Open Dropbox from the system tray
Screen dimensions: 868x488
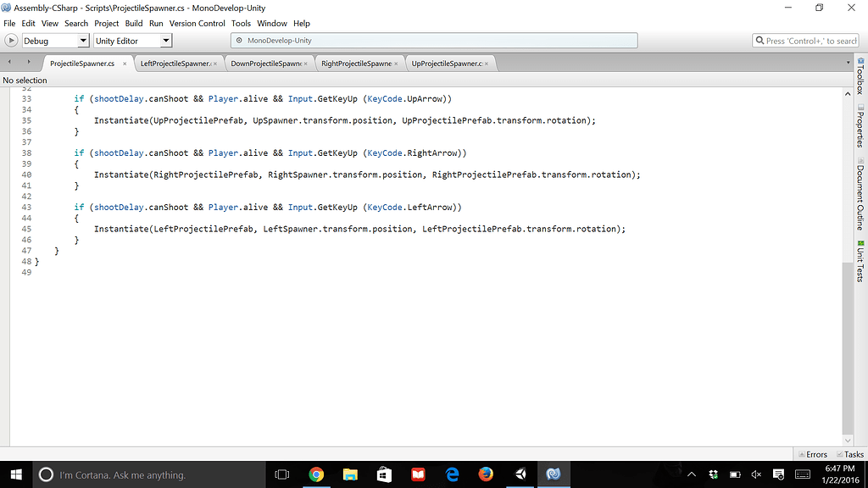715,474
